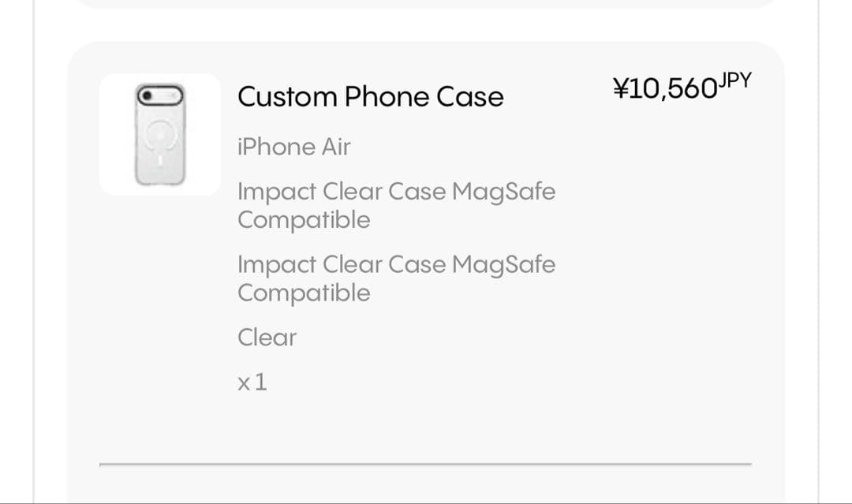The height and width of the screenshot is (504, 852).
Task: Select the ¥10,560 JPY price
Action: click(682, 86)
